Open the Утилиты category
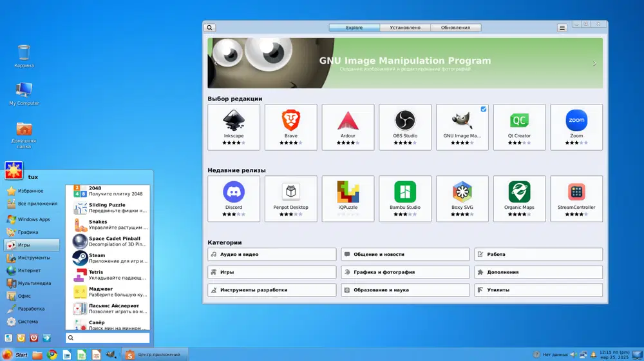 (x=538, y=290)
